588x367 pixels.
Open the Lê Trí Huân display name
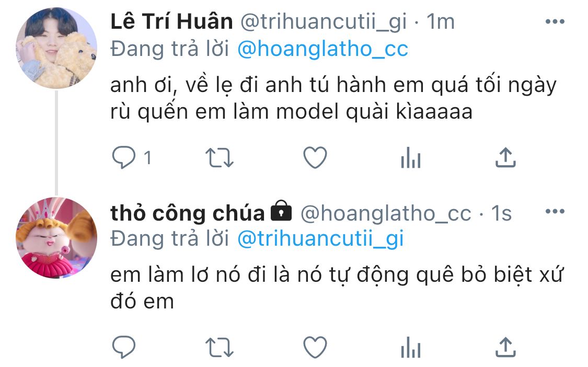[x=172, y=21]
